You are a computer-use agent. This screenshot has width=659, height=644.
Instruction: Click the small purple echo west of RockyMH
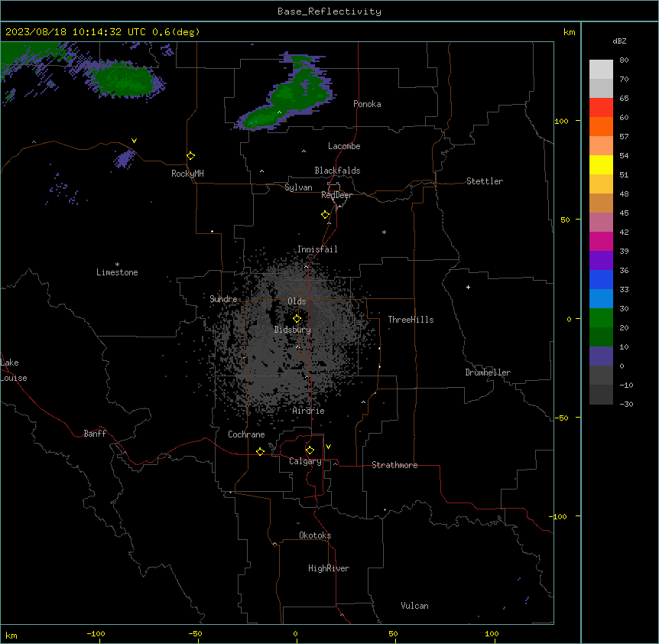[125, 159]
